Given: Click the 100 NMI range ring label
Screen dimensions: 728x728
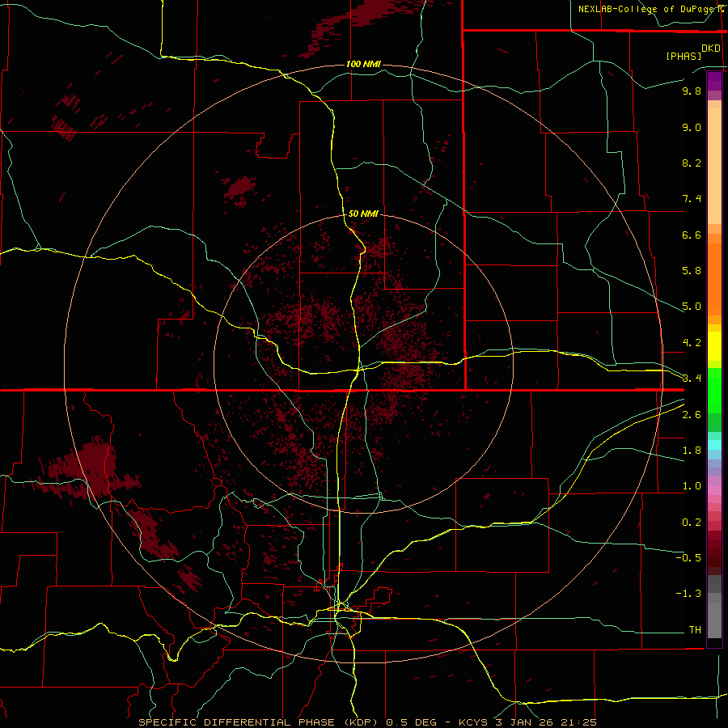Looking at the screenshot, I should [x=363, y=64].
